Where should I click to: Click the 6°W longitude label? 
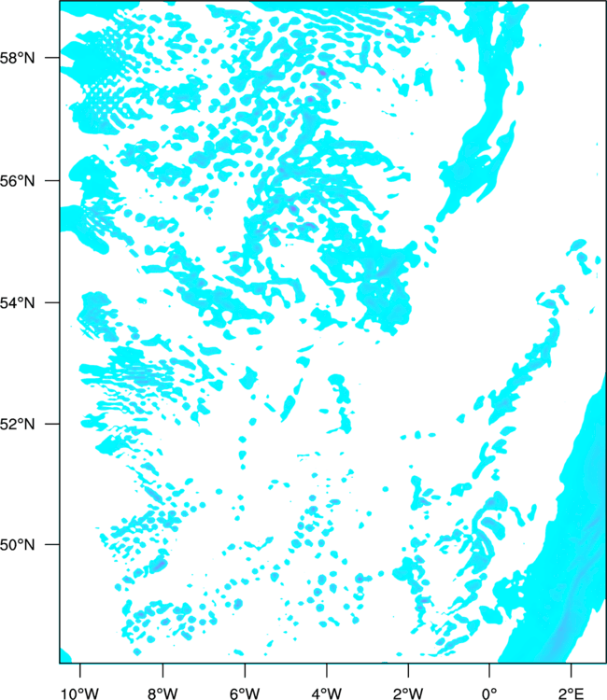pyautogui.click(x=245, y=693)
